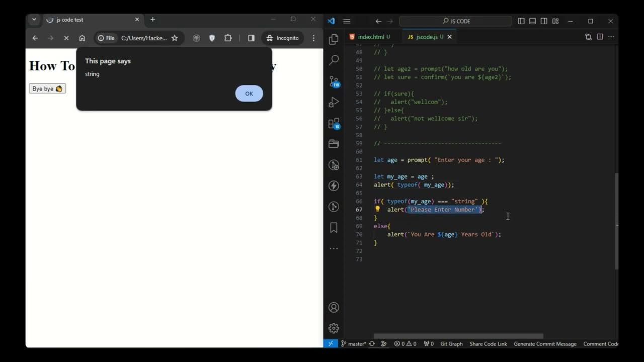Open the Accounts icon in VS Code
Viewport: 644px width, 362px height.
pyautogui.click(x=334, y=307)
